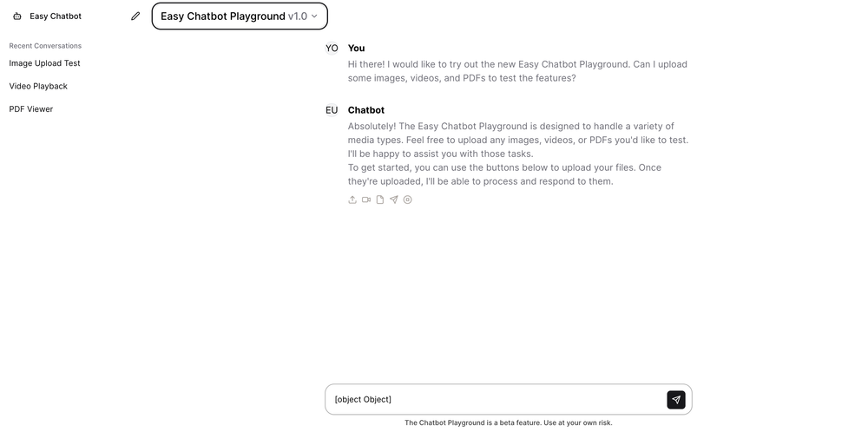Click the small paper plane icon under reply
This screenshot has width=868, height=432.
[393, 200]
